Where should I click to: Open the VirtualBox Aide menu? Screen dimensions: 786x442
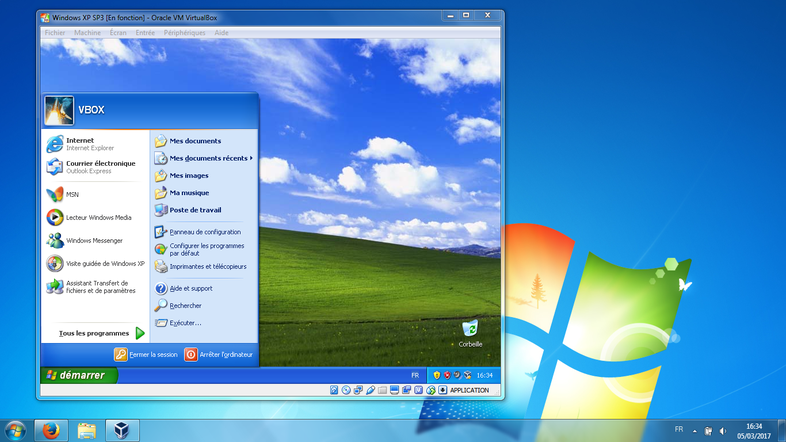click(x=221, y=33)
